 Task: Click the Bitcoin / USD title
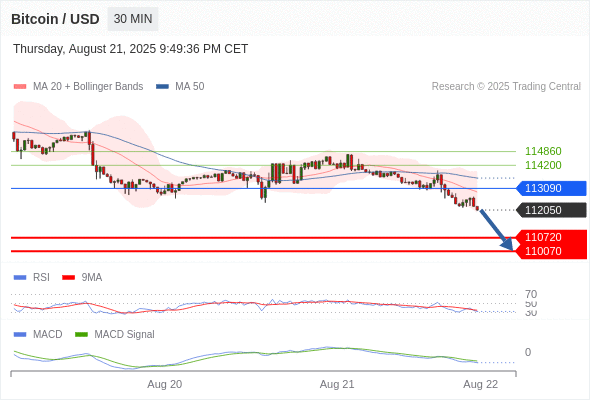click(55, 19)
